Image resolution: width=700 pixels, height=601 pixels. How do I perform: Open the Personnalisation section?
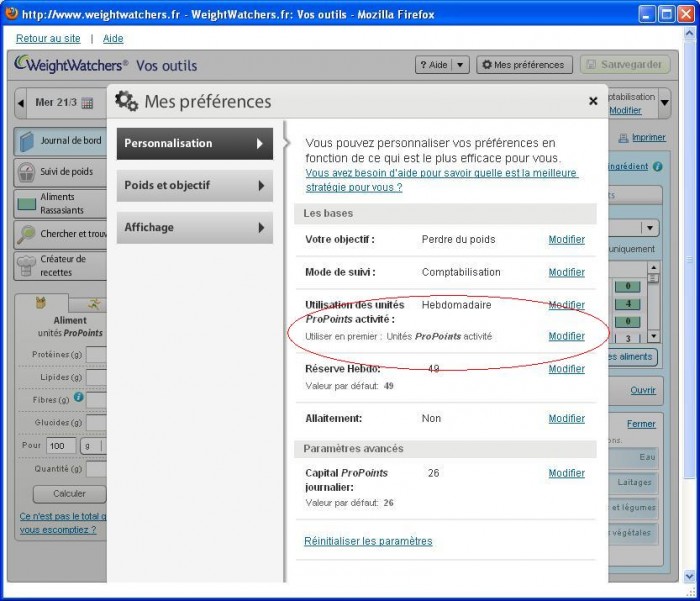pos(195,144)
